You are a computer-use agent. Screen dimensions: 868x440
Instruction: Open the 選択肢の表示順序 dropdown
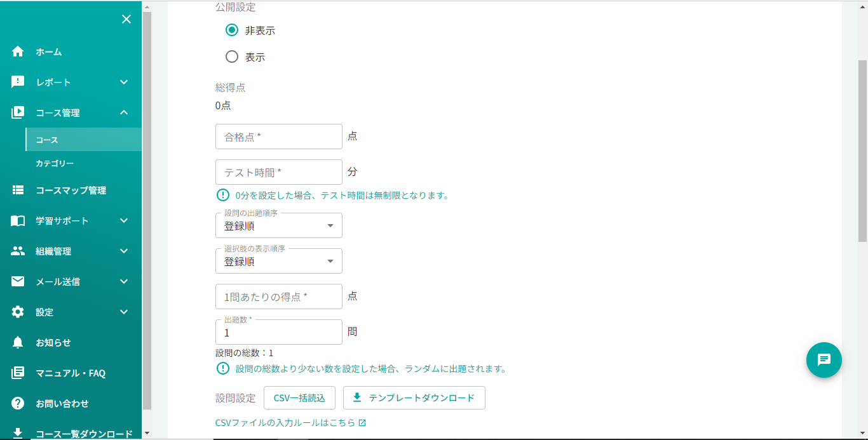coord(279,261)
